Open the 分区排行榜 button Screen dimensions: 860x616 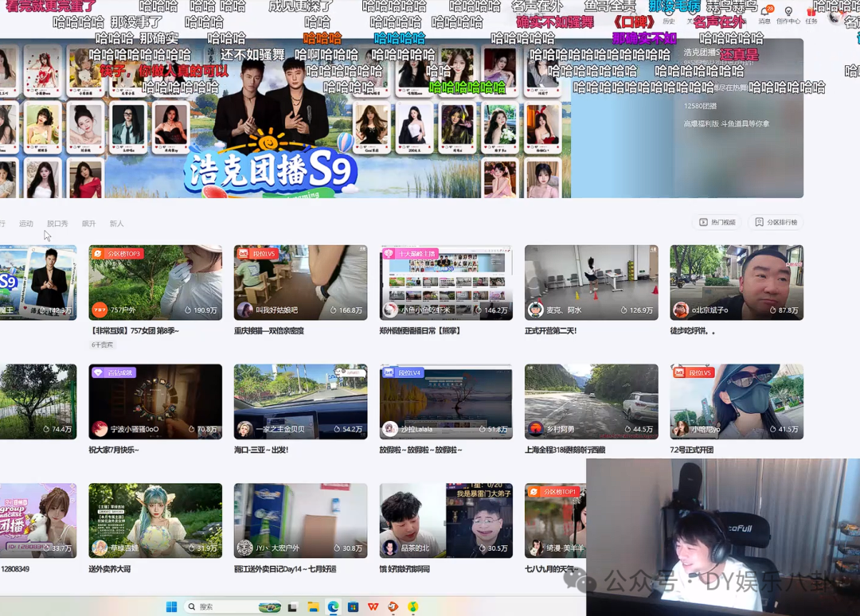[x=776, y=222]
